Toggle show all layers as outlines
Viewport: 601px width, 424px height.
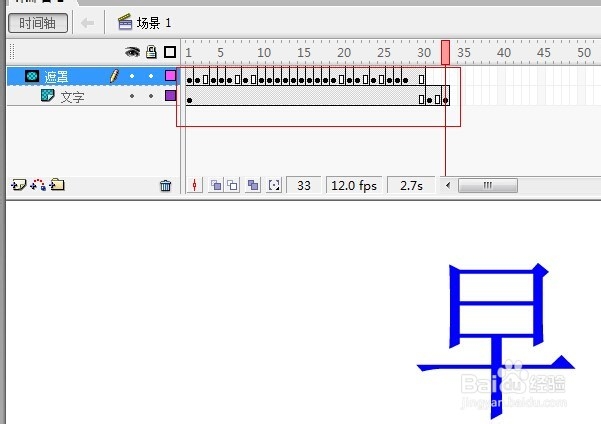click(x=170, y=52)
